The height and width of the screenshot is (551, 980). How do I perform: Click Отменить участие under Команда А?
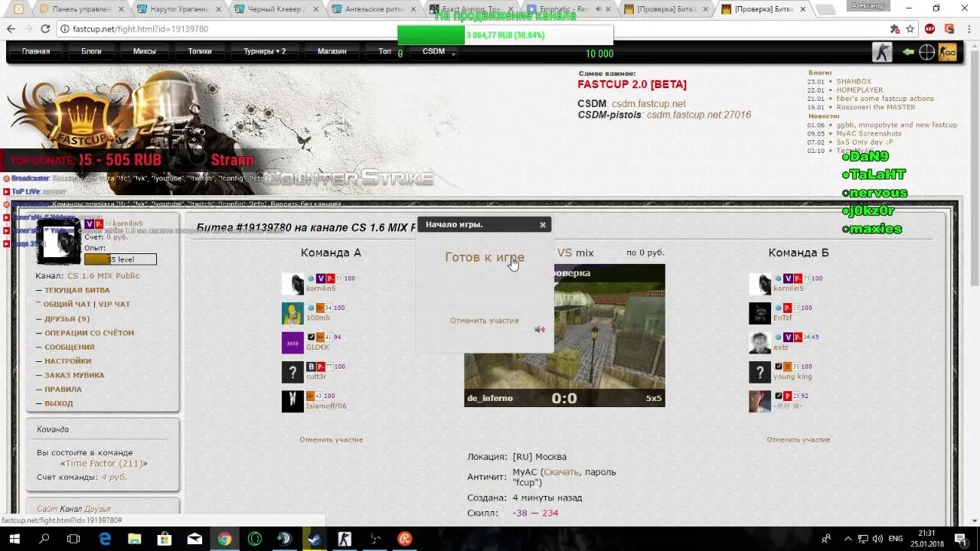[331, 439]
